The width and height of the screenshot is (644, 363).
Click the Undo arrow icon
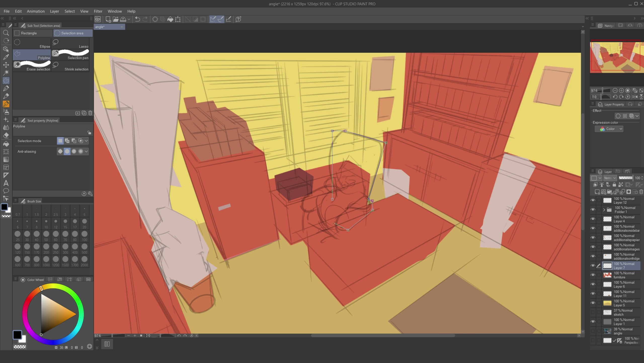(137, 19)
